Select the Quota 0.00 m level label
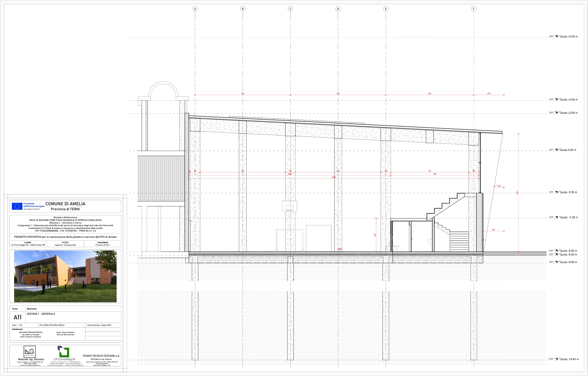 pyautogui.click(x=568, y=150)
